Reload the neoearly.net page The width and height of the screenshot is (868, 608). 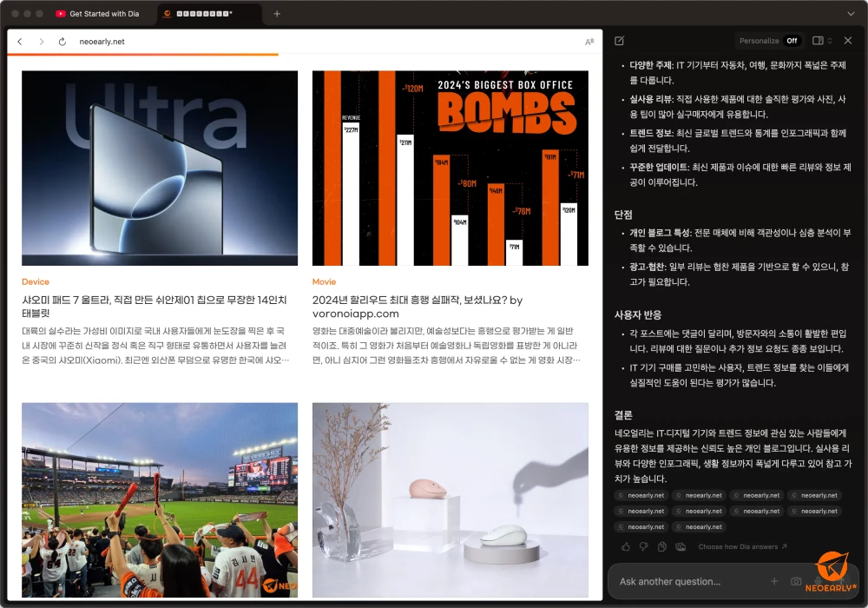click(62, 42)
